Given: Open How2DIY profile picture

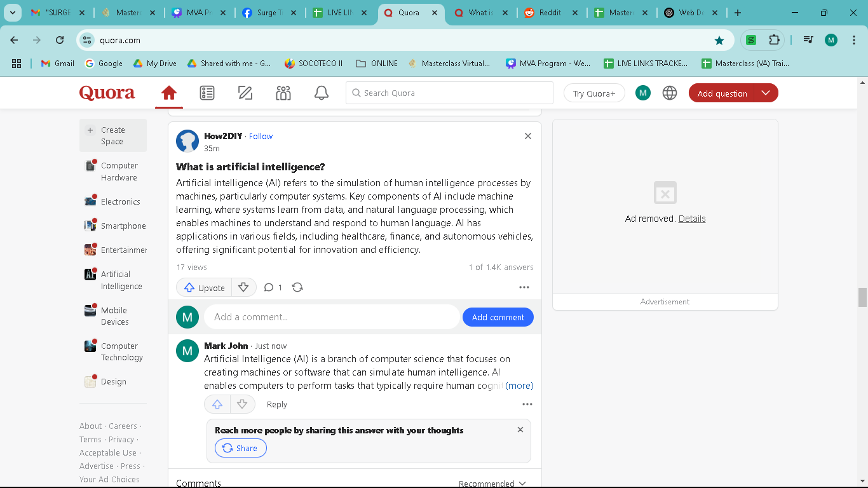Looking at the screenshot, I should point(187,141).
